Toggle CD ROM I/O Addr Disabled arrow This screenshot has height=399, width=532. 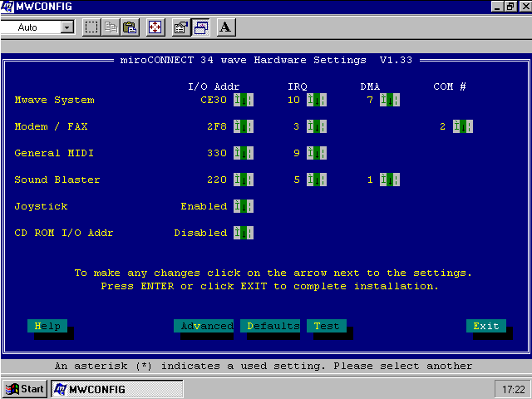[x=244, y=233]
